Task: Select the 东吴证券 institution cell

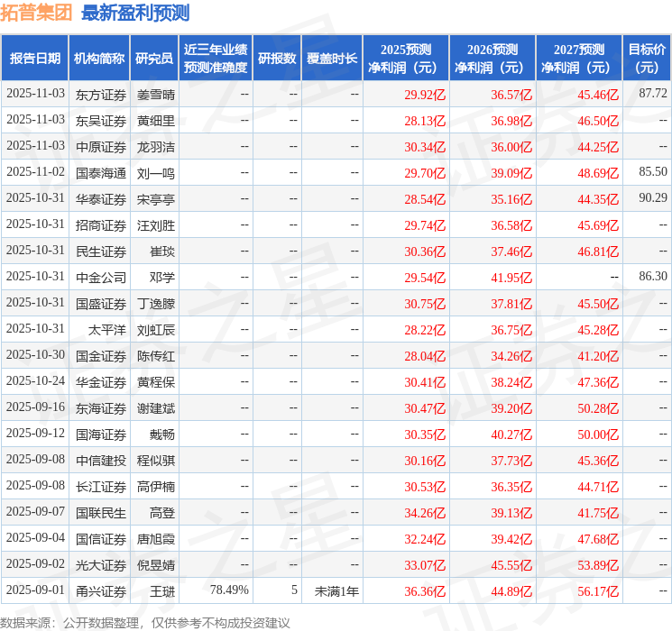Action: point(101,121)
